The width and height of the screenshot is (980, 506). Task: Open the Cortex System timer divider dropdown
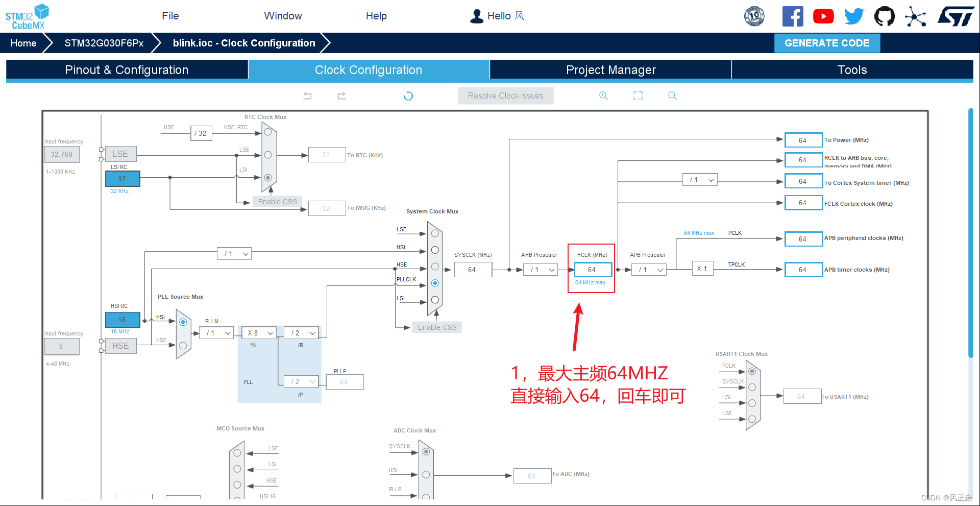tap(700, 180)
